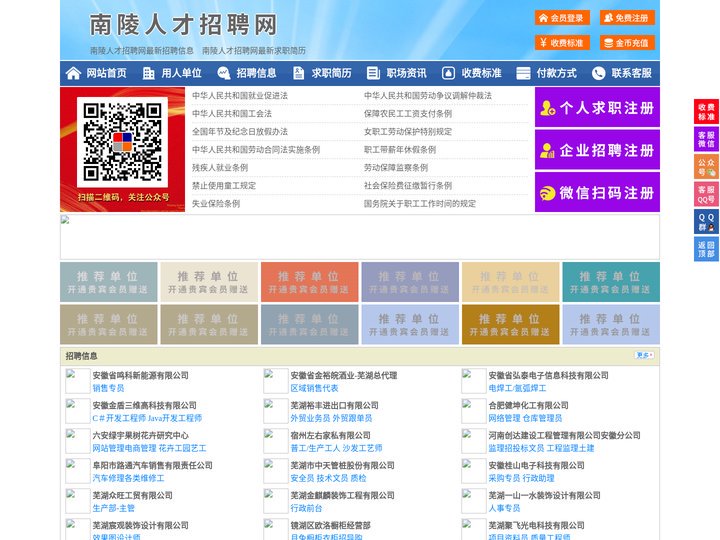The image size is (720, 540).
Task: Click the dark gold 推荐单位 tile
Action: coord(511,324)
